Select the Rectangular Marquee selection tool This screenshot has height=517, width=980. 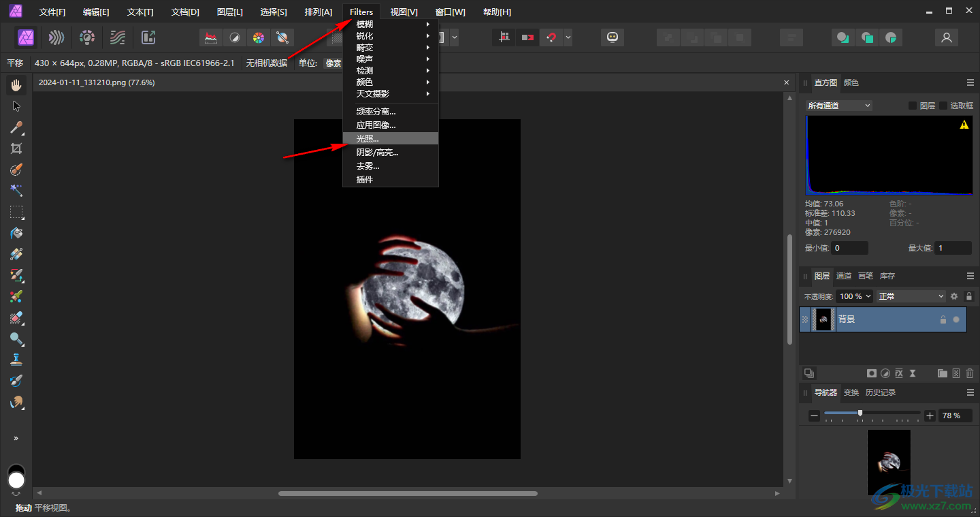point(16,212)
